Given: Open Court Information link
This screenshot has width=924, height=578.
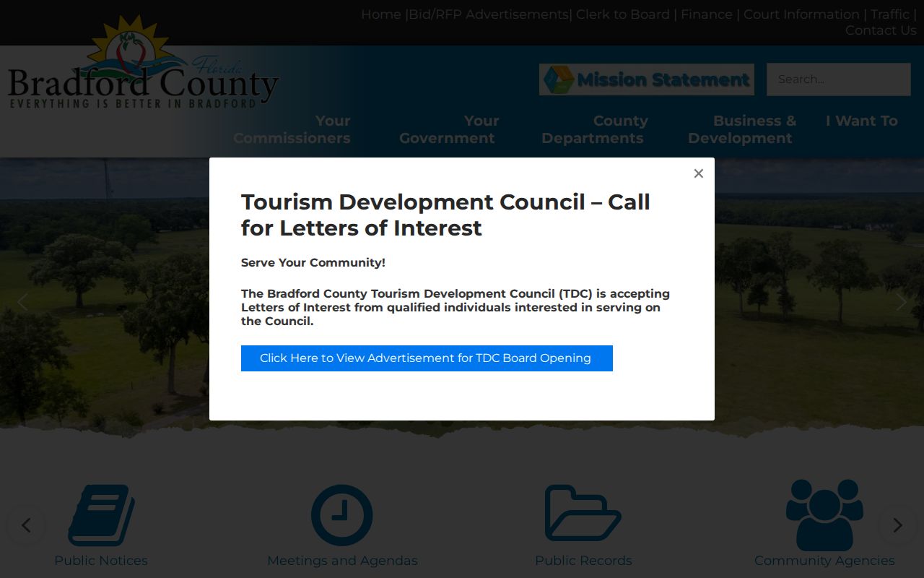Looking at the screenshot, I should pos(801,14).
